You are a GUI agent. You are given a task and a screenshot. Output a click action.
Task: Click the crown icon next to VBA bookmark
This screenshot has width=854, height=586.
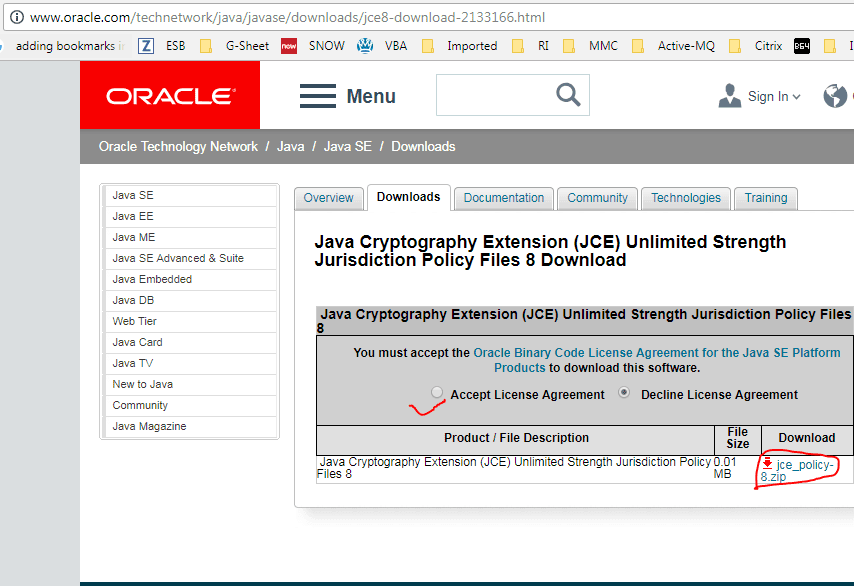(365, 45)
